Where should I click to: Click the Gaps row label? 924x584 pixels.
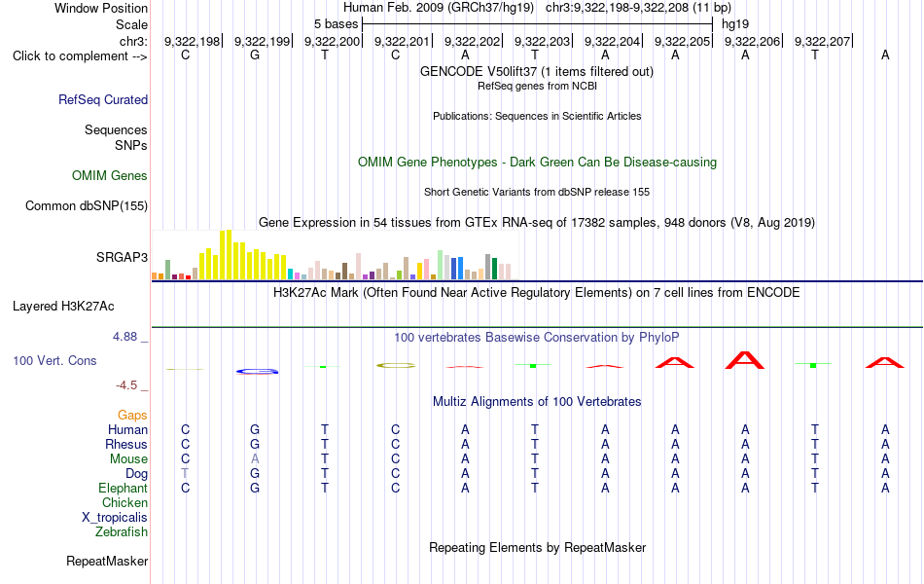coord(132,416)
